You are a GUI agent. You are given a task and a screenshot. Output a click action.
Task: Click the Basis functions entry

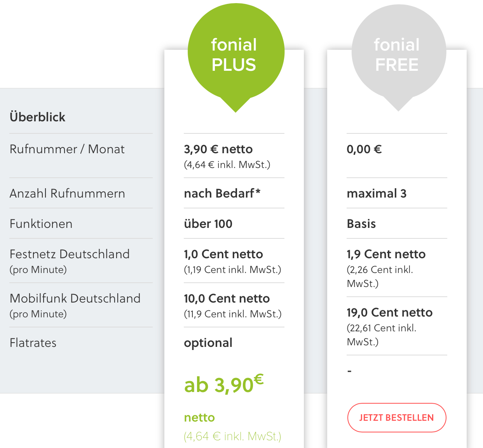361,224
